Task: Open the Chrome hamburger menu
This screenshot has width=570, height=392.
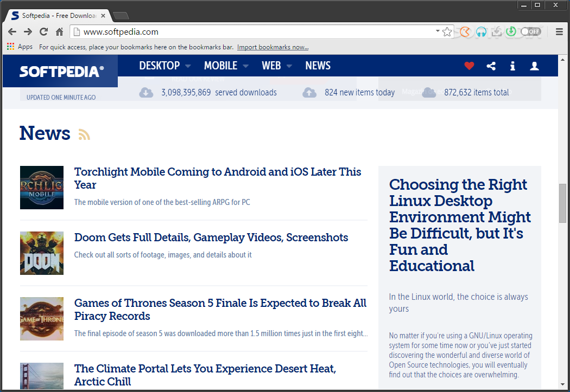Action: click(560, 32)
